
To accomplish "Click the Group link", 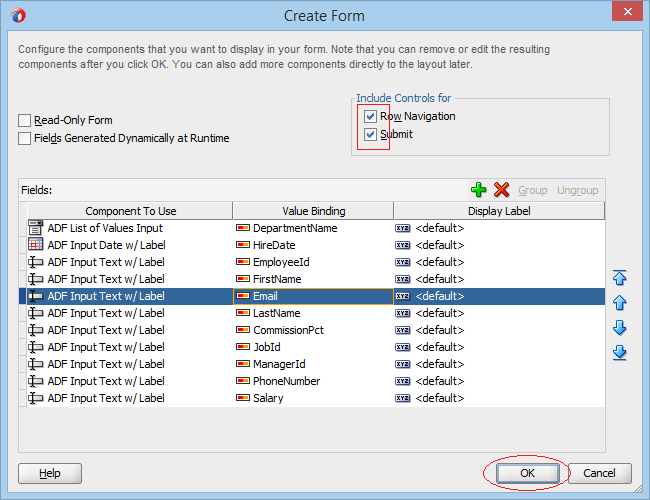I will [533, 190].
